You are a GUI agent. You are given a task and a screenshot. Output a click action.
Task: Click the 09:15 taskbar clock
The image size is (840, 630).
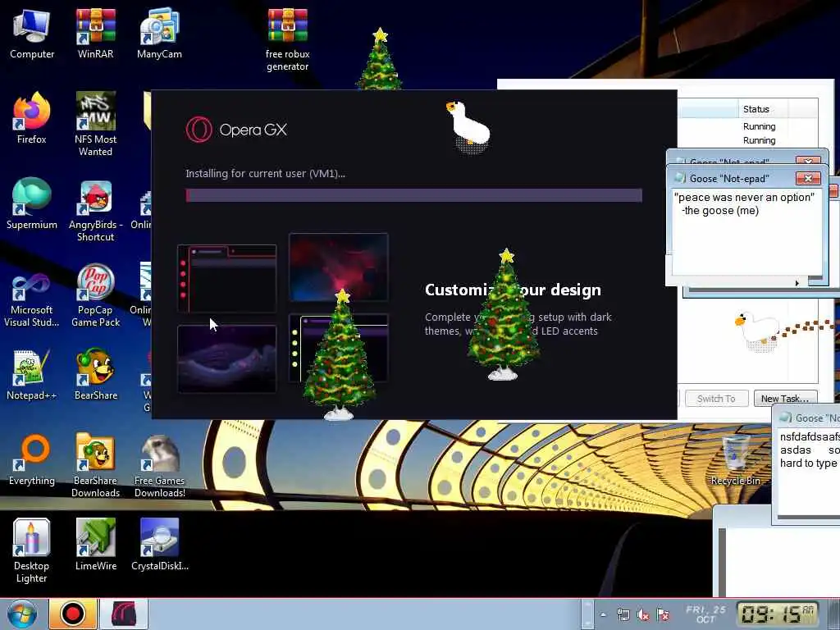tap(778, 614)
